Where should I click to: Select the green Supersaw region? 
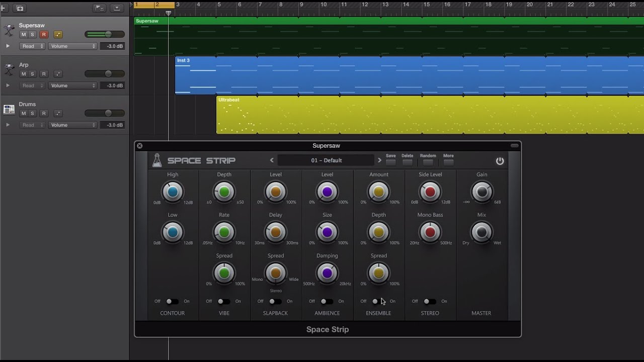point(389,36)
